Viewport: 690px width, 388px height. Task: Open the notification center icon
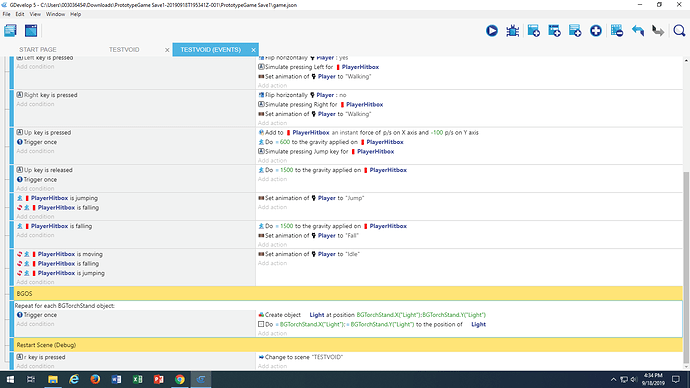(x=676, y=379)
